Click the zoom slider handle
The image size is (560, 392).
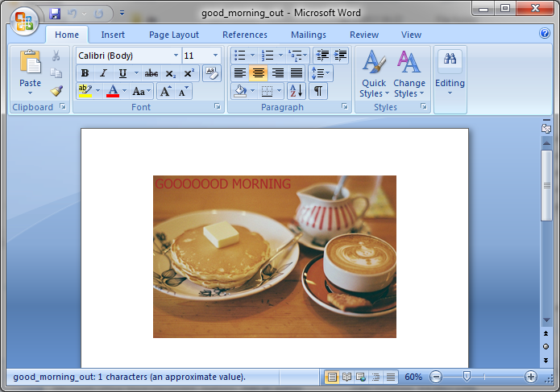click(x=466, y=377)
